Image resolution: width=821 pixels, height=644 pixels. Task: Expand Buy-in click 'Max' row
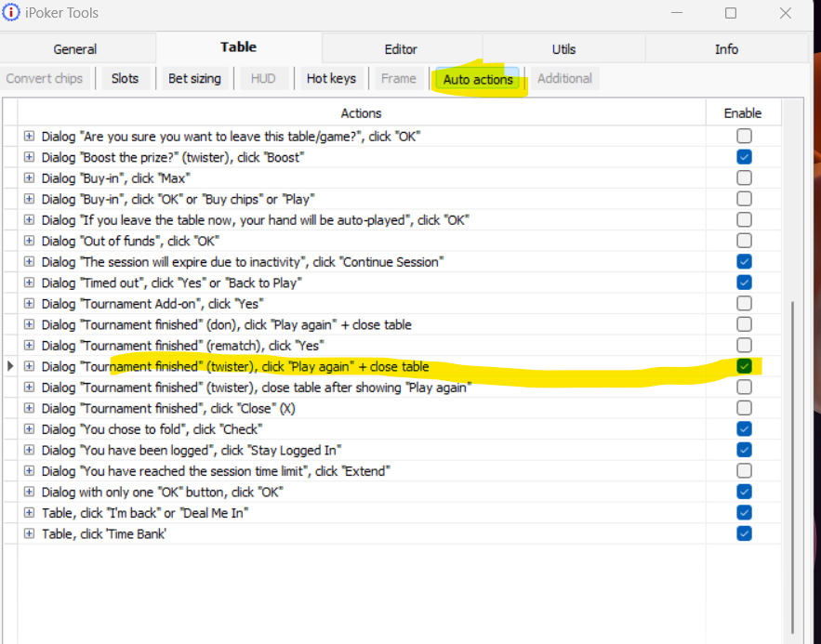pos(30,177)
